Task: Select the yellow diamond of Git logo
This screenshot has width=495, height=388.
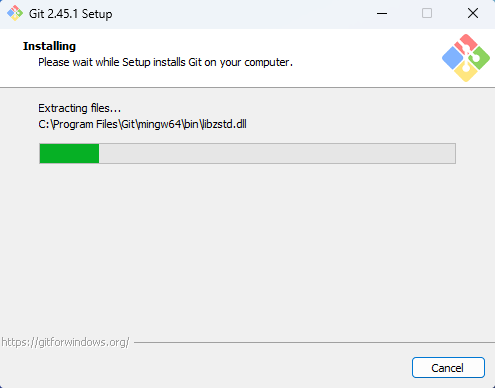Action: click(x=466, y=72)
